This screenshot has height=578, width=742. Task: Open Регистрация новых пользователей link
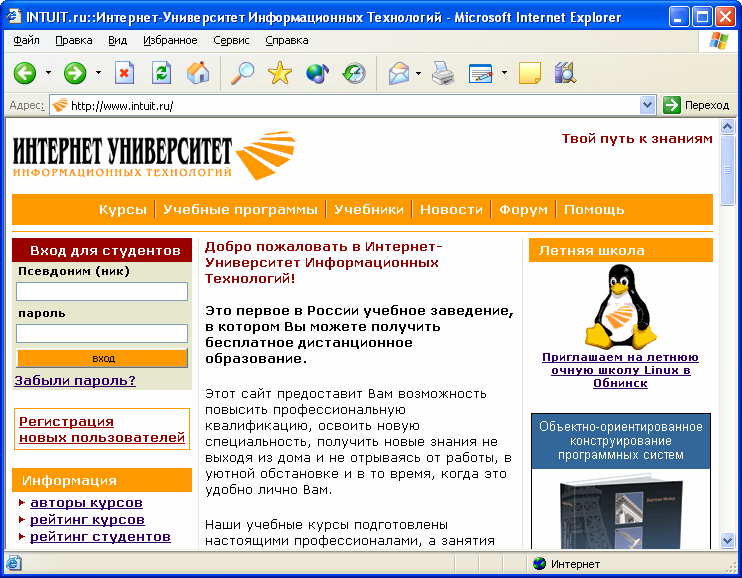pos(102,429)
